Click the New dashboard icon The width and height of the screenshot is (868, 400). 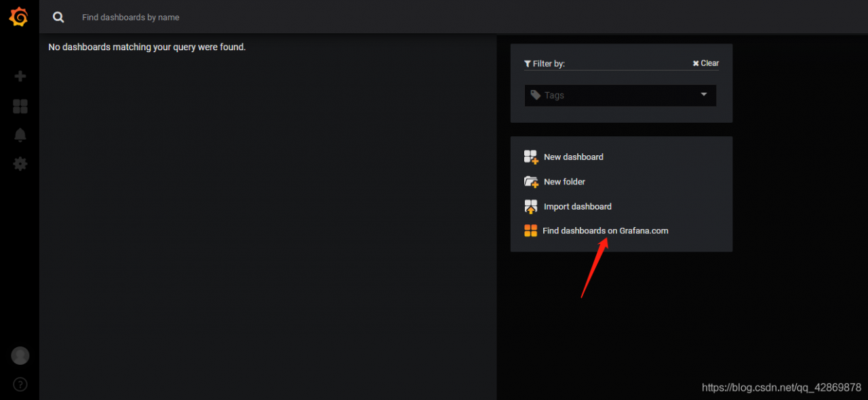pos(531,157)
